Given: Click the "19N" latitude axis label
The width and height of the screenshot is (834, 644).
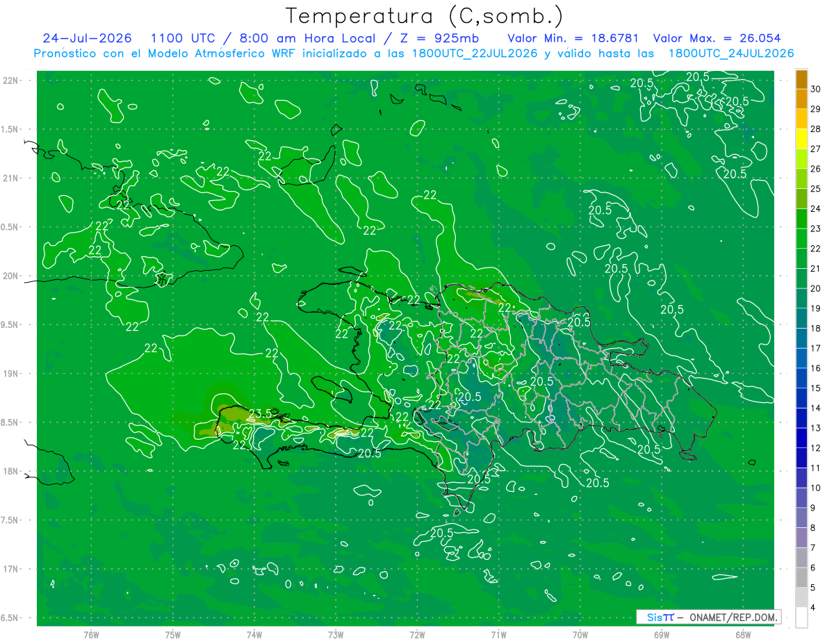Looking at the screenshot, I should click(x=10, y=374).
